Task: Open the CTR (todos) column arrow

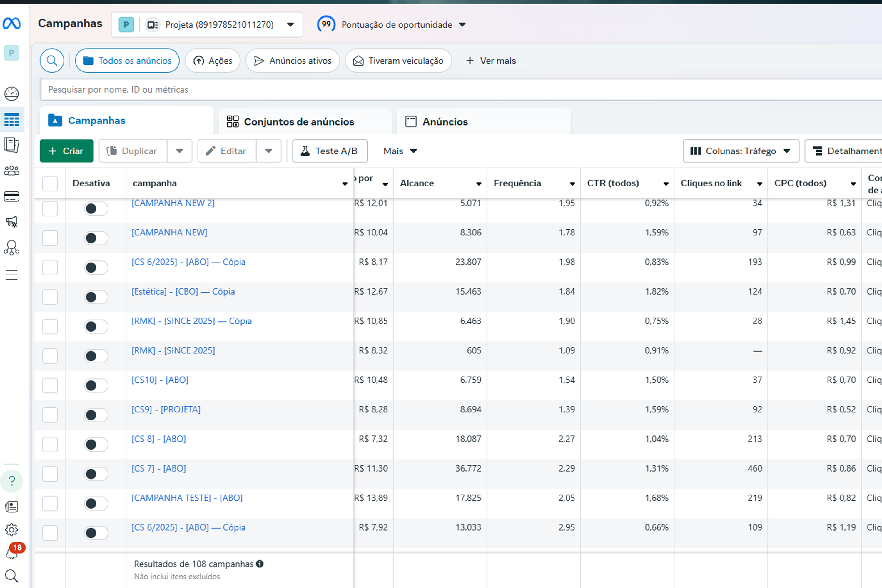Action: 666,184
